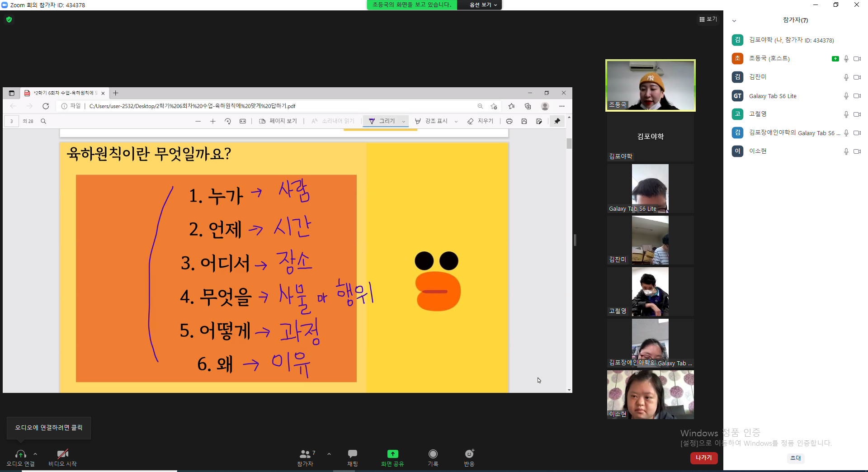Toggle the participants panel (참가자) in the bottom toolbar

(x=306, y=458)
